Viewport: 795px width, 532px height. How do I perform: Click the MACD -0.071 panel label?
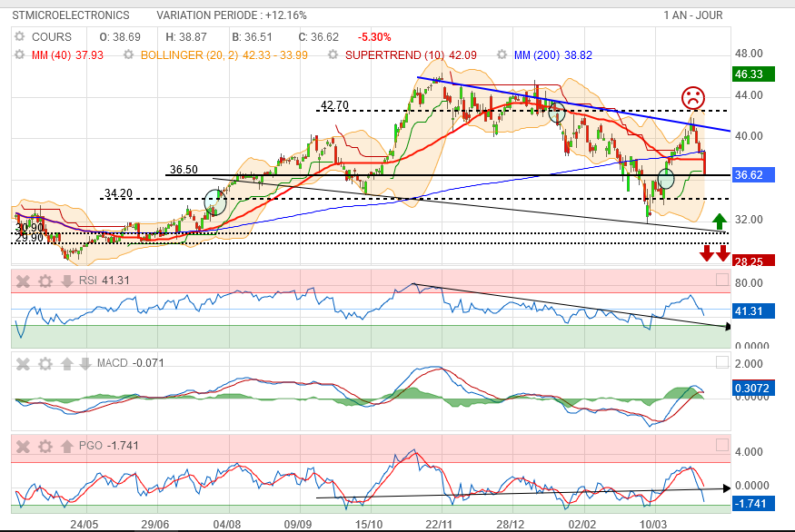130,363
